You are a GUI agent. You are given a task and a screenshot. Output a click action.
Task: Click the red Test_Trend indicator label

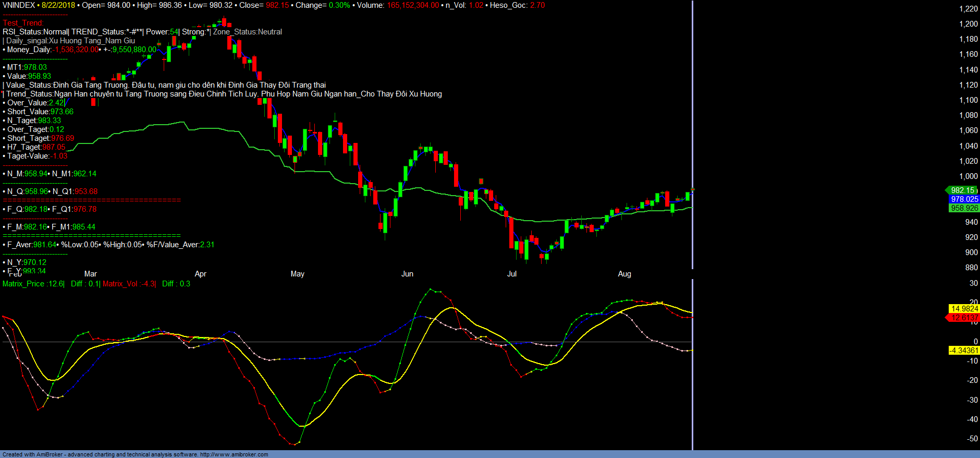tap(23, 23)
